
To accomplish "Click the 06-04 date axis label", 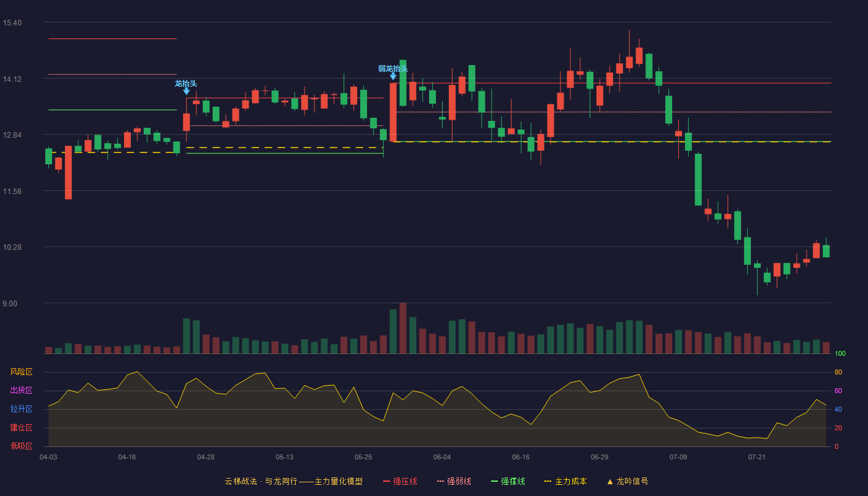I will coord(442,457).
